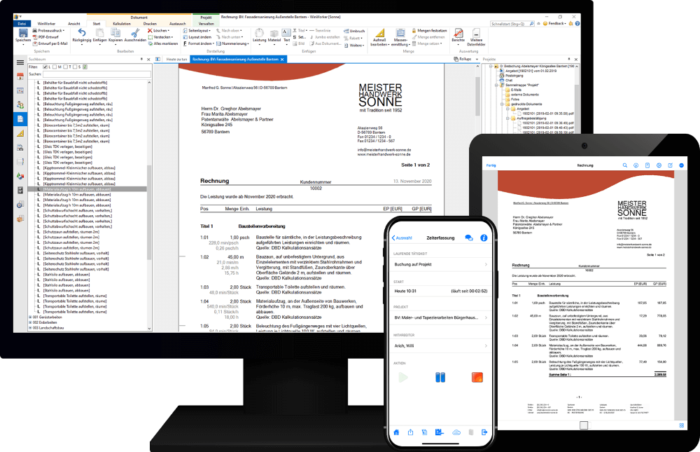Tap the orange stop button on phone
Screen dimensions: 700x452
pos(477,378)
